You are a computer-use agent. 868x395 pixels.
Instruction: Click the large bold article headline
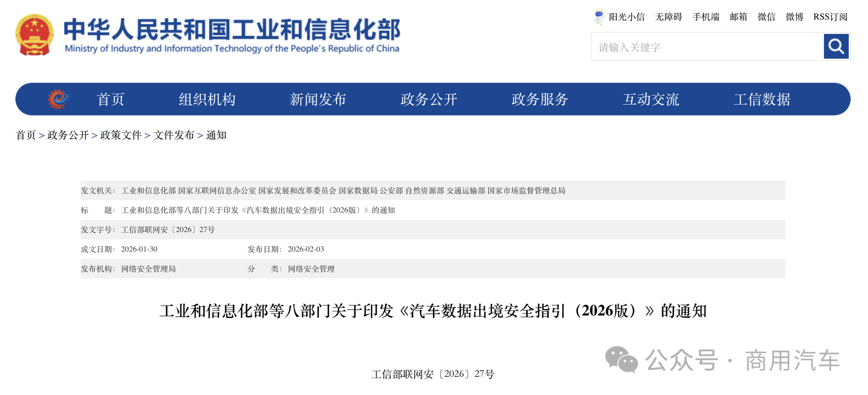(433, 311)
